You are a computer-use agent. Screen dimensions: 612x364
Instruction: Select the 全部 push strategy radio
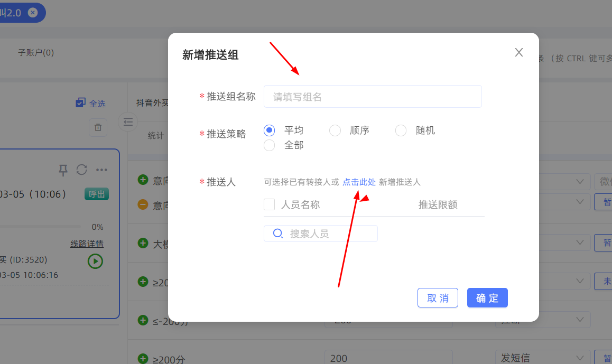pyautogui.click(x=270, y=145)
